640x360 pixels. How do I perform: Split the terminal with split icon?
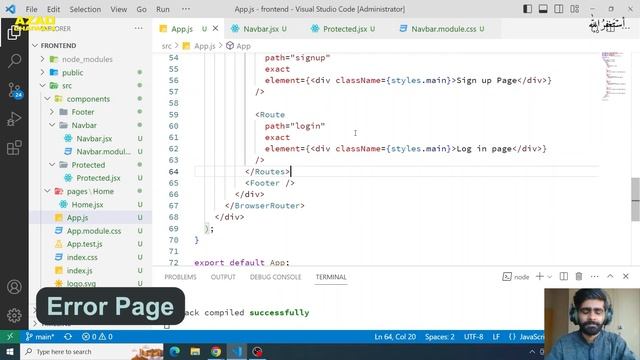[x=564, y=276]
